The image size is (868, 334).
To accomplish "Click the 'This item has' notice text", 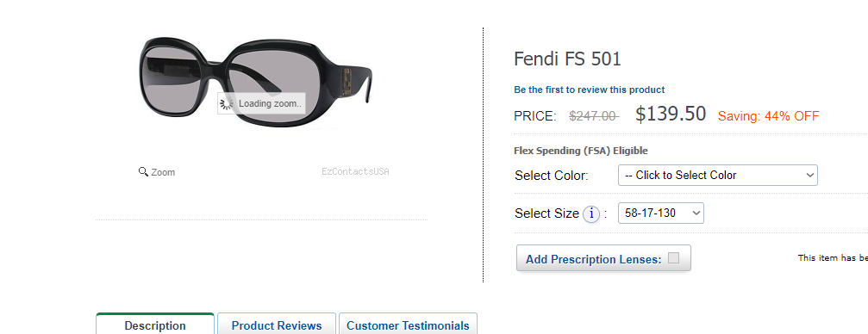I will coord(833,257).
